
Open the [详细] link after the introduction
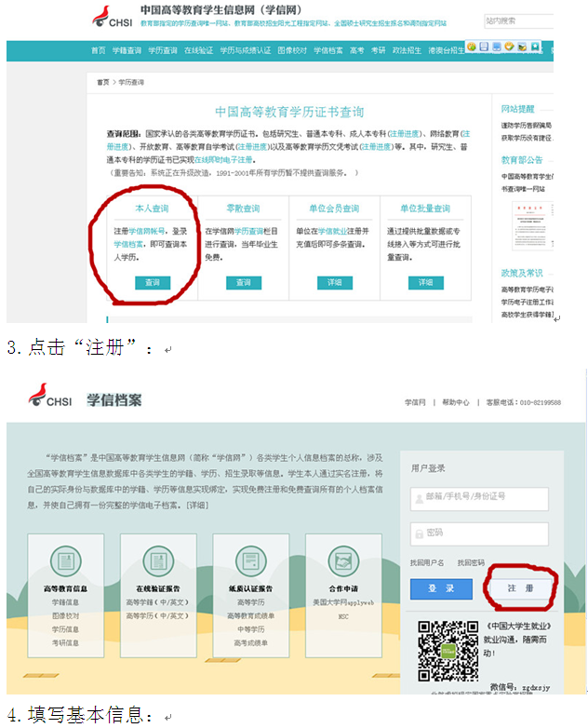[197, 506]
